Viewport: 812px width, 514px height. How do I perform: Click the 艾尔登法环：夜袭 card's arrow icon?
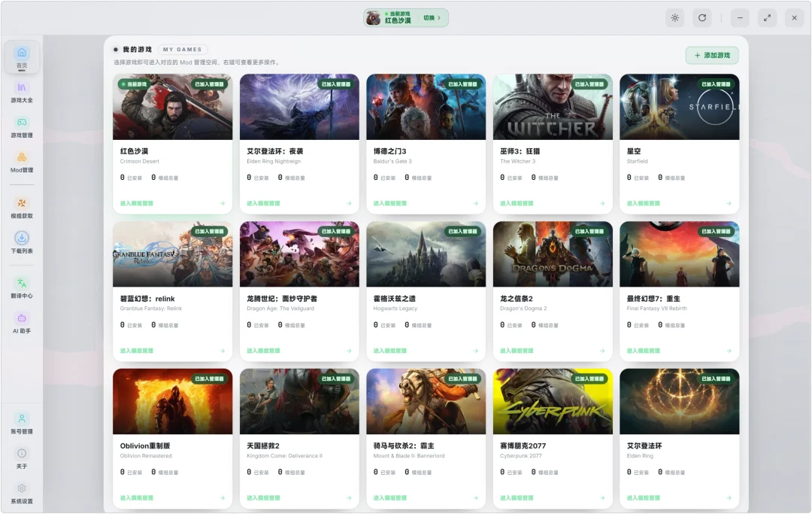point(349,203)
